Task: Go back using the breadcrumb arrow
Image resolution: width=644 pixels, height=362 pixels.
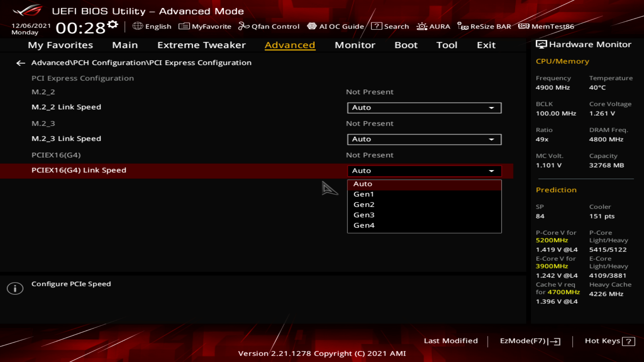Action: click(x=21, y=63)
